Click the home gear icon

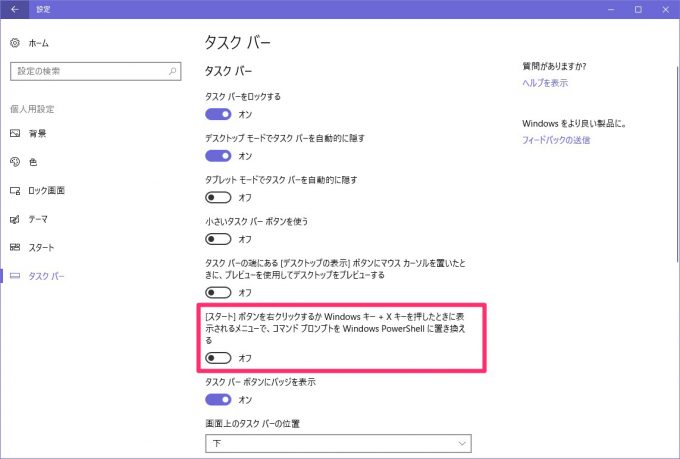pyautogui.click(x=15, y=43)
